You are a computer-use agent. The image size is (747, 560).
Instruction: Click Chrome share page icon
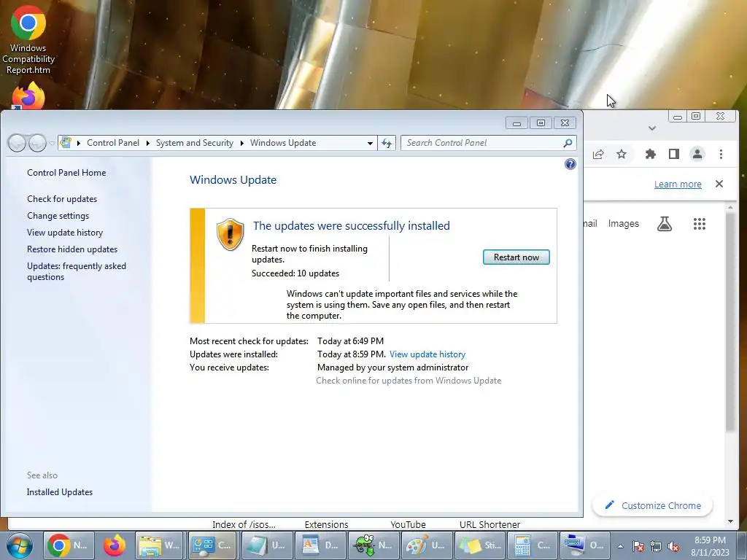pos(598,154)
